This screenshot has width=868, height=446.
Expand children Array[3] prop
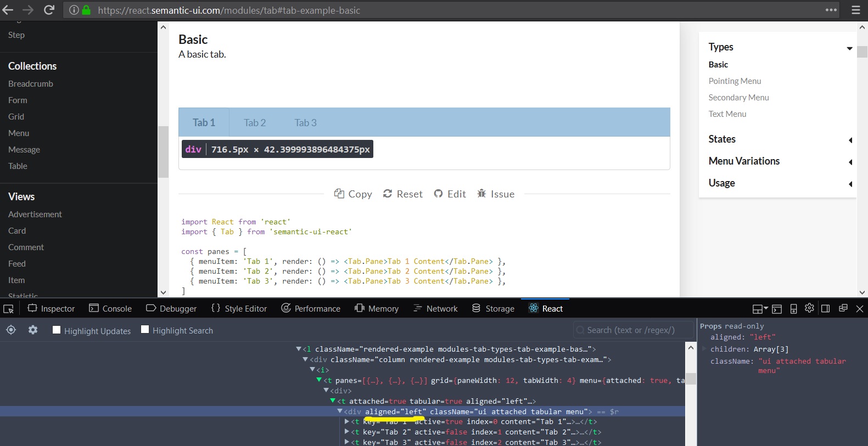click(x=704, y=349)
